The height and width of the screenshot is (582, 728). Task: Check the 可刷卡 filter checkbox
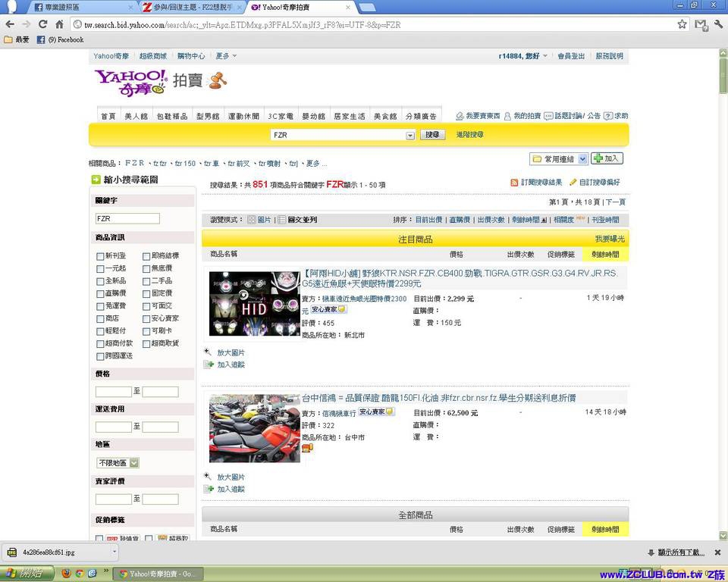click(x=146, y=331)
